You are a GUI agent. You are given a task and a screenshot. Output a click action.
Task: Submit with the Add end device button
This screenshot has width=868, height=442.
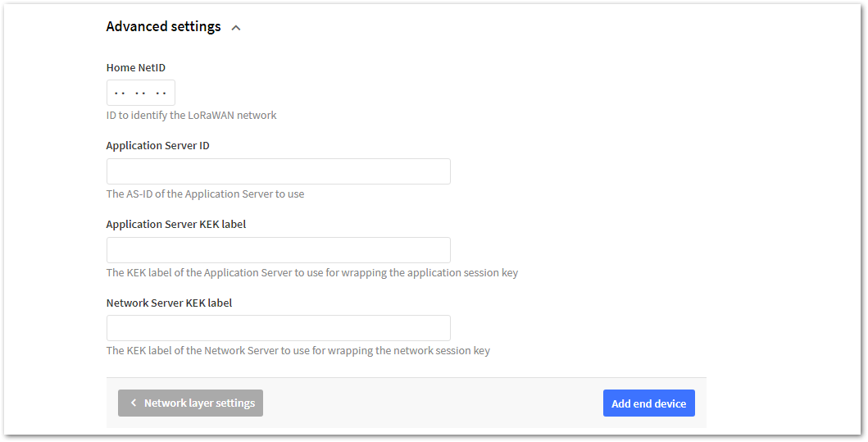click(x=649, y=403)
